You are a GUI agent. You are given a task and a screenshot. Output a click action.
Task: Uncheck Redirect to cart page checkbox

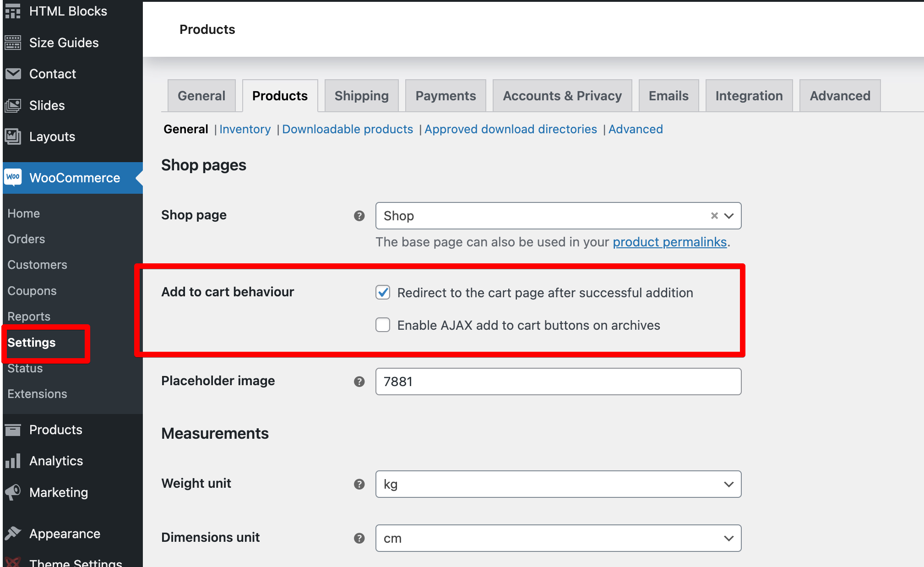coord(383,292)
